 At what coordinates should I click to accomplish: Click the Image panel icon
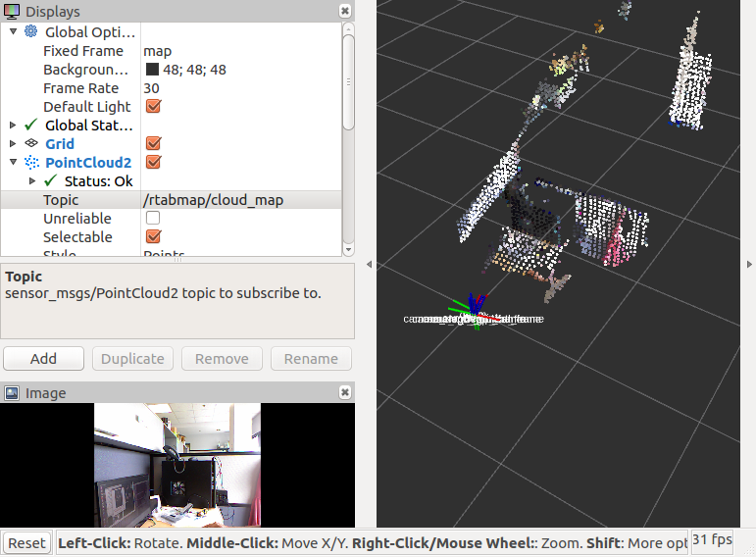pyautogui.click(x=12, y=393)
